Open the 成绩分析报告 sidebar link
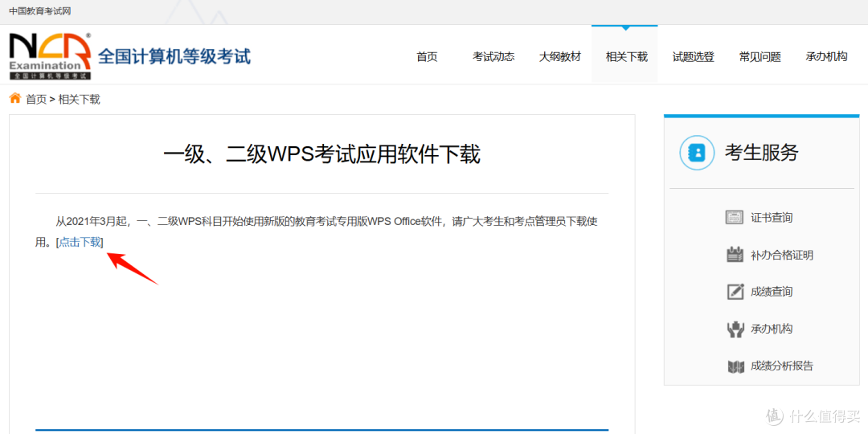The image size is (868, 434). (x=782, y=366)
